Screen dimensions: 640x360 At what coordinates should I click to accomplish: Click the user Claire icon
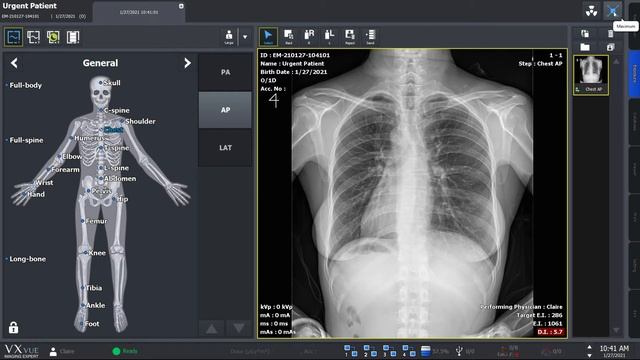coord(53,351)
